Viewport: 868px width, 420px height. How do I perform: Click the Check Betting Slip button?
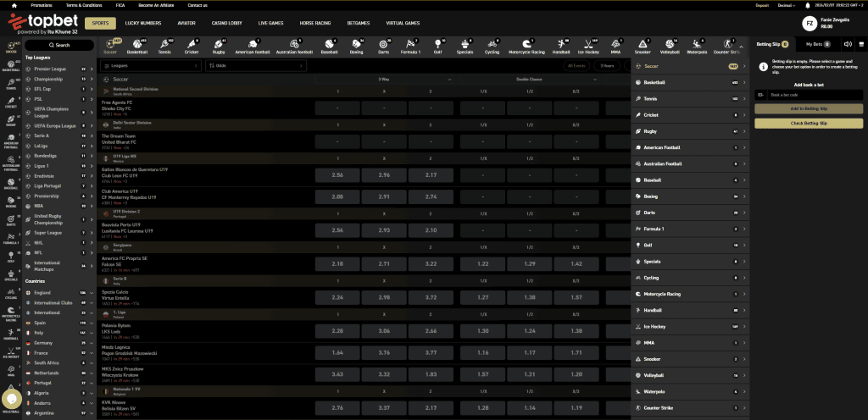click(x=809, y=124)
